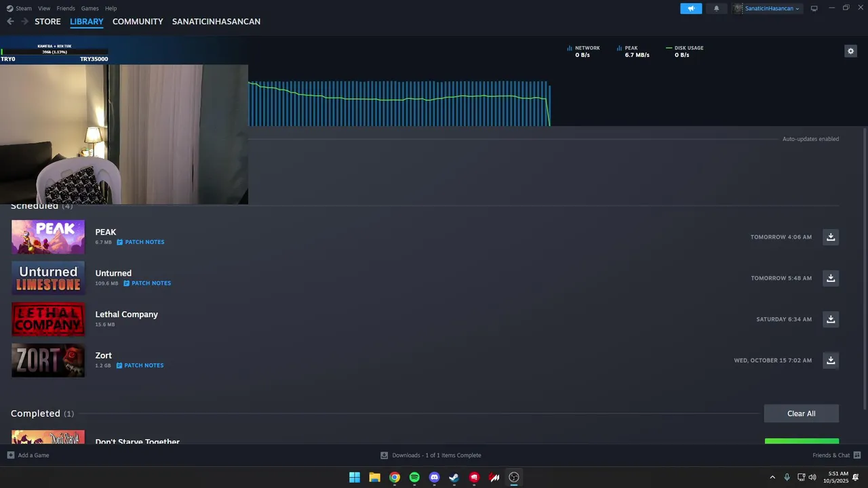
Task: Open the Steam taskbar icon
Action: (x=454, y=477)
